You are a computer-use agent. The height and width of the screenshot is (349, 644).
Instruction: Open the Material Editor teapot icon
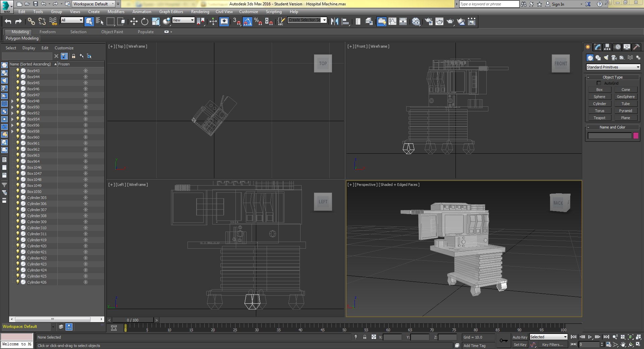416,21
